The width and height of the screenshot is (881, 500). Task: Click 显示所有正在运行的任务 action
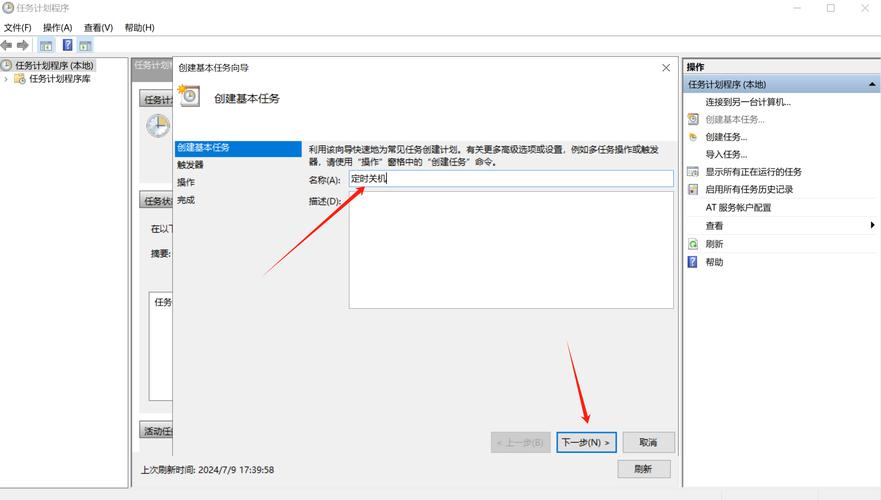pyautogui.click(x=753, y=172)
